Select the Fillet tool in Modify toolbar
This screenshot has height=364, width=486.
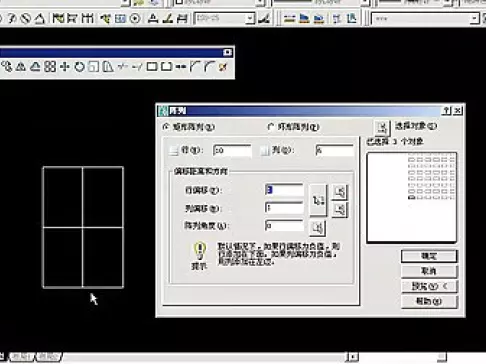[x=209, y=67]
